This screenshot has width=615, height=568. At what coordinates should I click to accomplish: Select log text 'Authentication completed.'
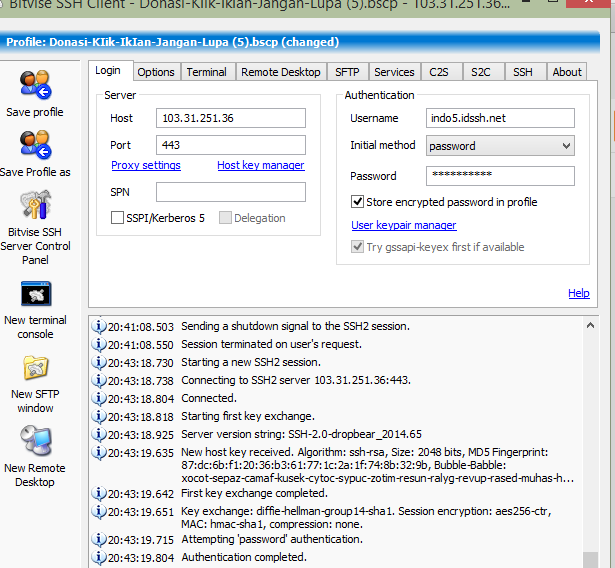point(244,557)
